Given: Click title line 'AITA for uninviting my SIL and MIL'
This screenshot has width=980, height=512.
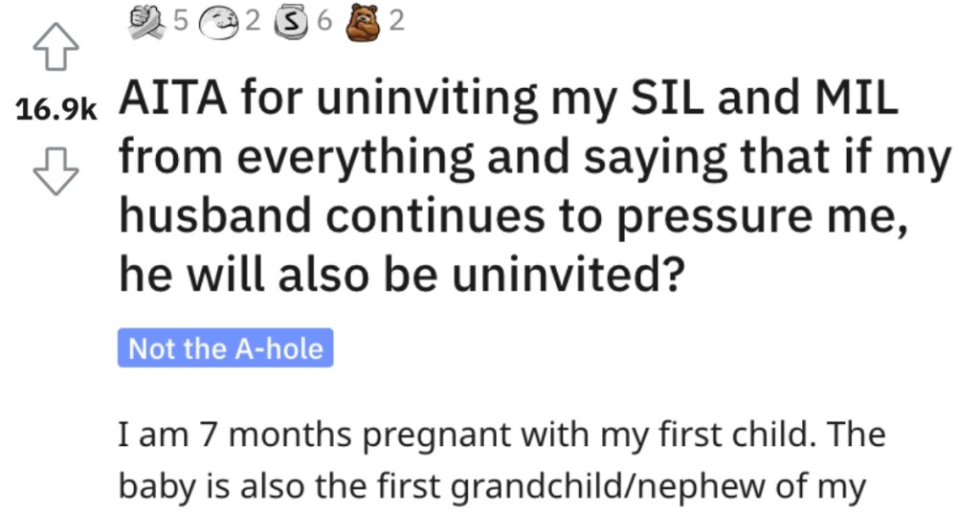Looking at the screenshot, I should pos(508,98).
